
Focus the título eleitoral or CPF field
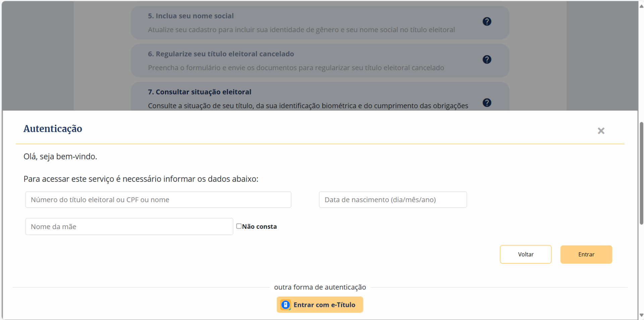[158, 200]
